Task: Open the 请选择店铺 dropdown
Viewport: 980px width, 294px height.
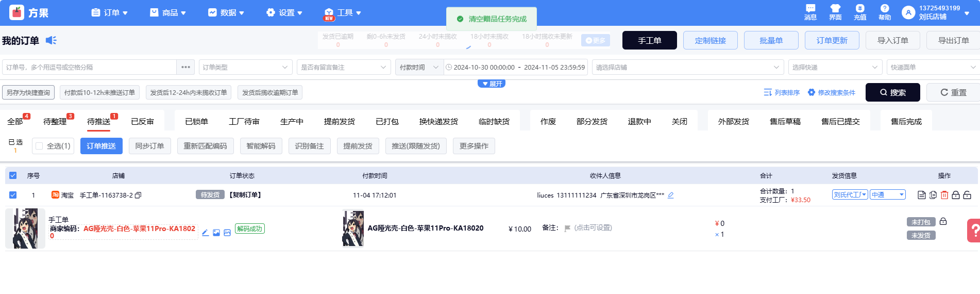Action: point(688,67)
